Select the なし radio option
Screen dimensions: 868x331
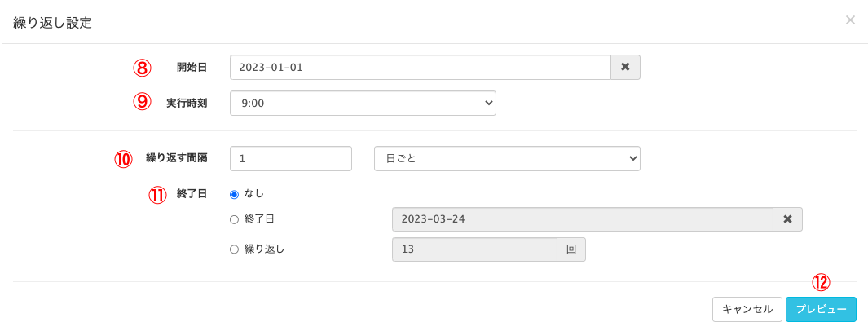tap(235, 194)
